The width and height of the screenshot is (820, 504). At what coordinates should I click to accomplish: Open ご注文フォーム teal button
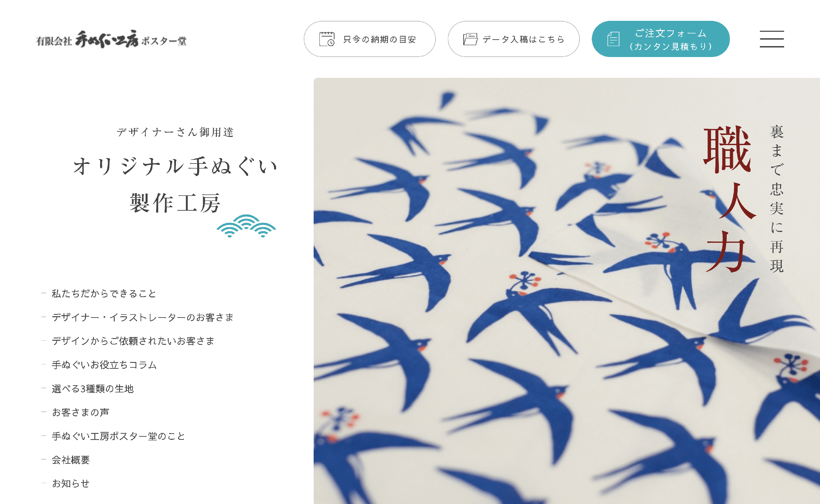661,39
